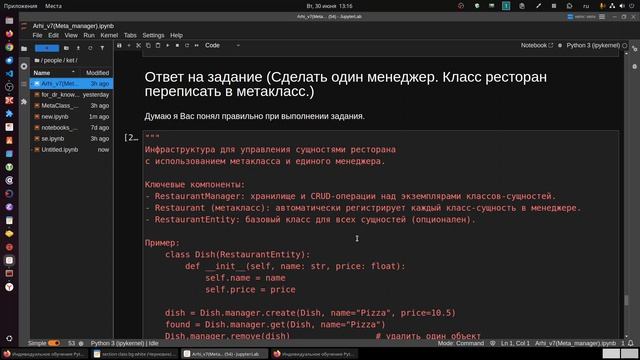Switch kernel via Python 3 (ipykernel) label
The image size is (640, 360).
point(593,45)
